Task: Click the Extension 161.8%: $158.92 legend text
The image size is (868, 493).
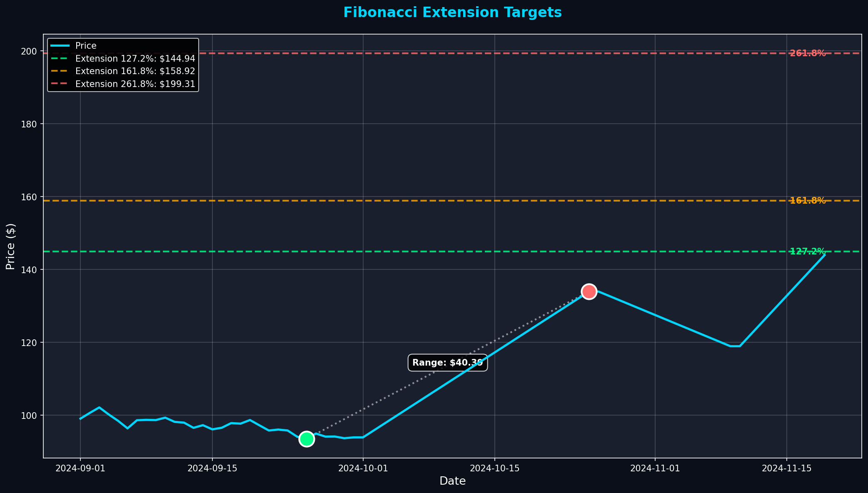Action: pos(135,71)
